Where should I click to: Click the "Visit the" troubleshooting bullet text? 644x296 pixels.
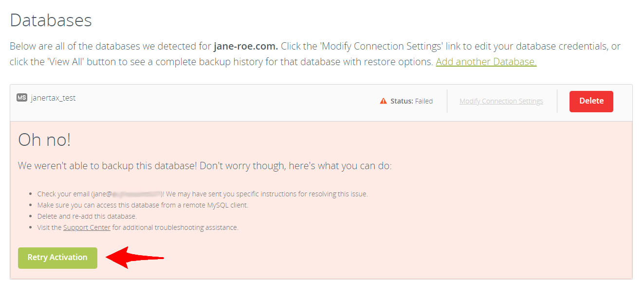point(49,227)
